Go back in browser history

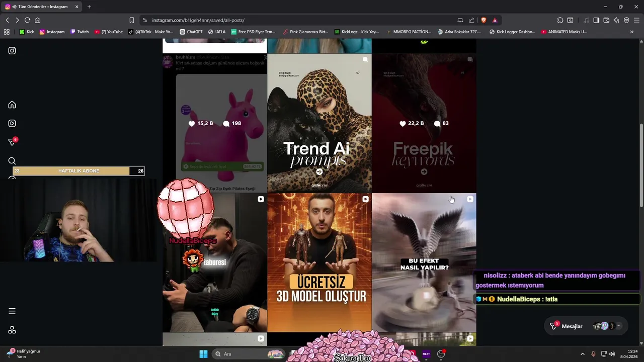(x=8, y=20)
